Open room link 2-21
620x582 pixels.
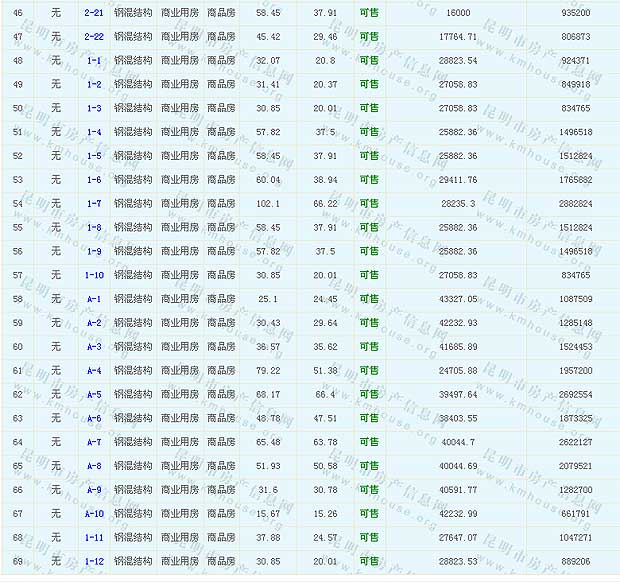(94, 13)
